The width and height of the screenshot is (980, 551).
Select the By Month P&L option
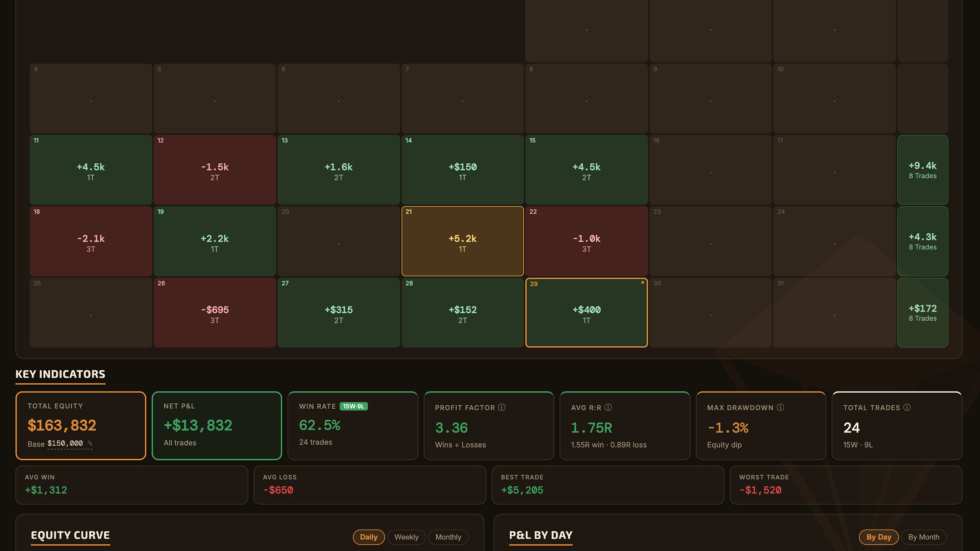923,537
